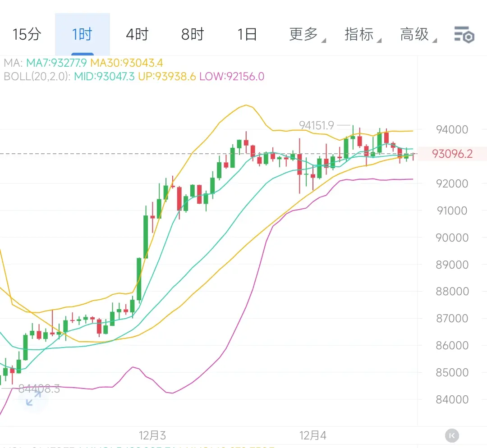Screen dimensions: 487x448
Task: Switch to the 4时 timeframe tab
Action: coord(137,34)
